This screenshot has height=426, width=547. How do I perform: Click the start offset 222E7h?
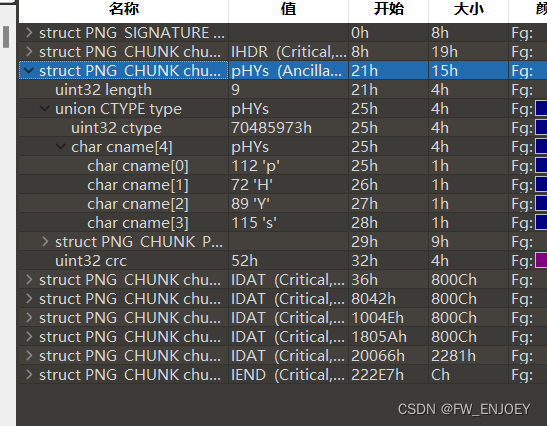point(377,375)
